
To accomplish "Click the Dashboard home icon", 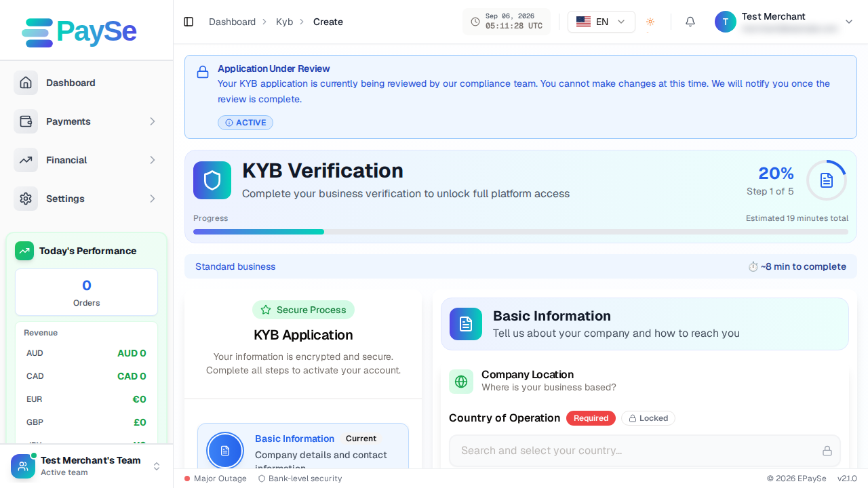I will [26, 83].
